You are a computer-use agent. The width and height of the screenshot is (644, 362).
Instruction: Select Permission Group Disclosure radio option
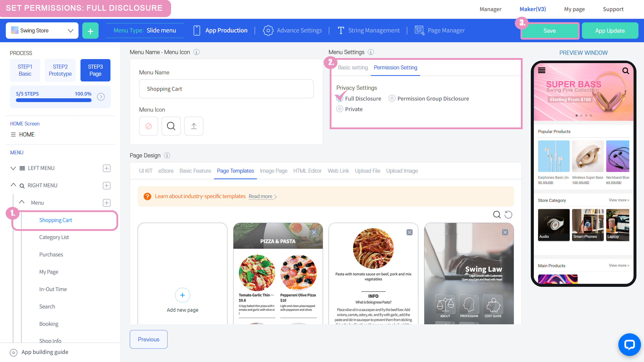(392, 99)
